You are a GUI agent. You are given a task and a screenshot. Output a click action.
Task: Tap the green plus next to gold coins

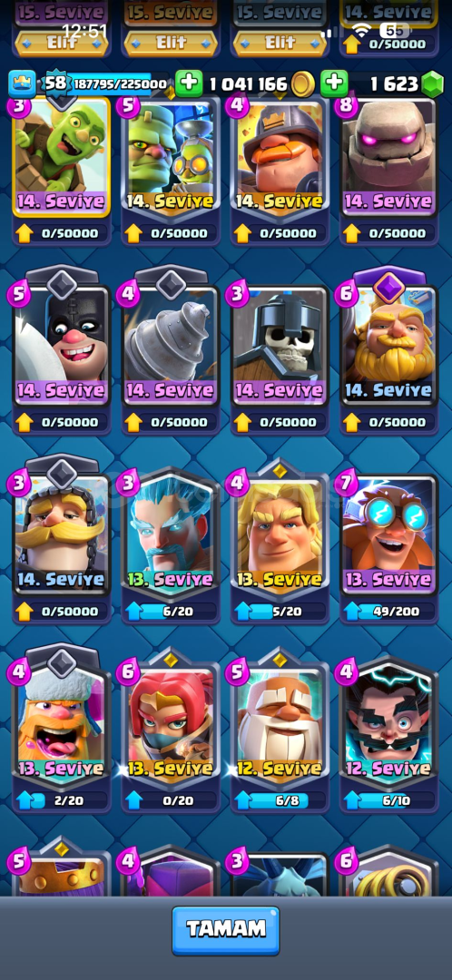pyautogui.click(x=189, y=83)
